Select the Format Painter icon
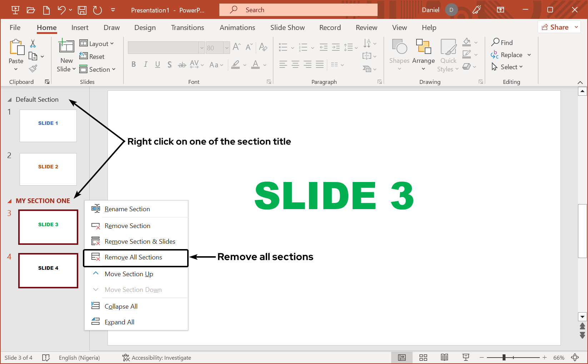Viewport: 588px width, 364px height. click(33, 68)
